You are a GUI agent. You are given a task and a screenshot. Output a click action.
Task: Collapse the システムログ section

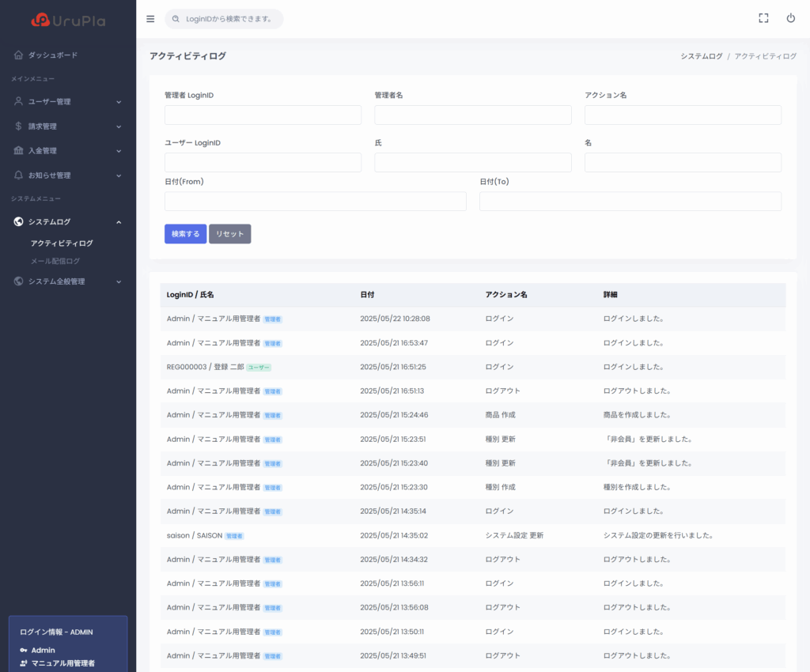coord(119,222)
